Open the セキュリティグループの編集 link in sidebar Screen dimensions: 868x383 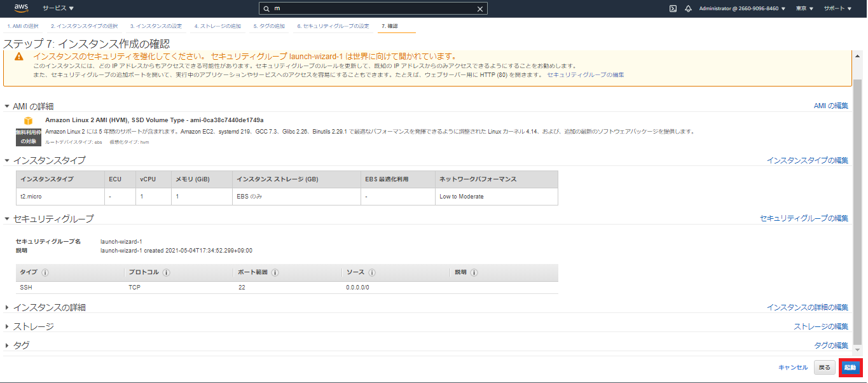point(804,218)
